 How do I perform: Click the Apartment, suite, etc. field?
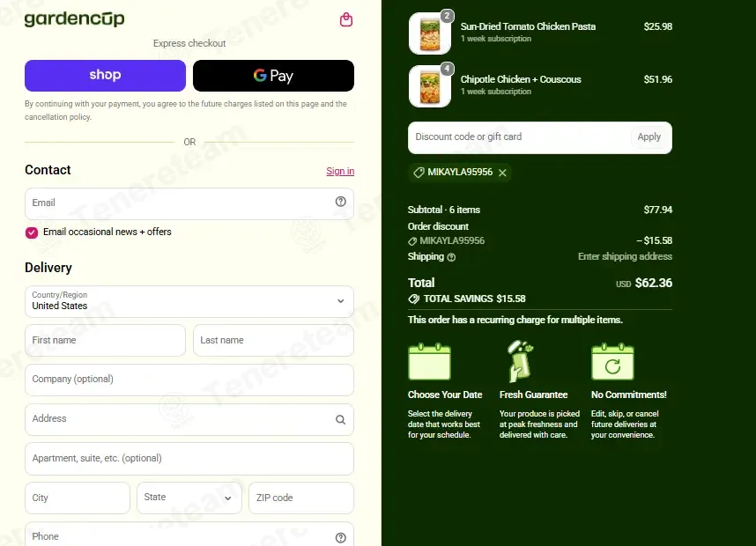click(x=189, y=459)
